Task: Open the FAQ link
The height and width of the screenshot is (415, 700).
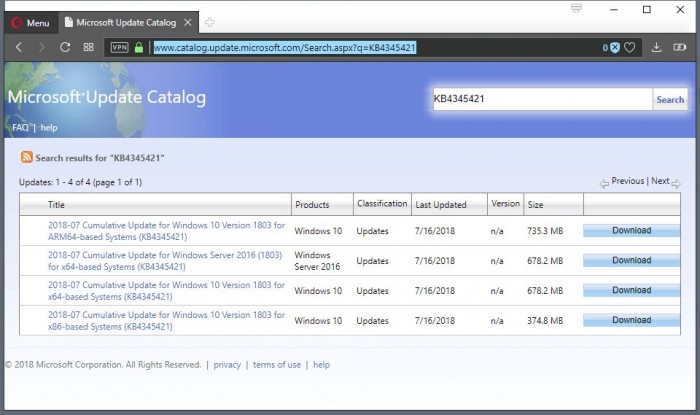Action: click(x=21, y=128)
